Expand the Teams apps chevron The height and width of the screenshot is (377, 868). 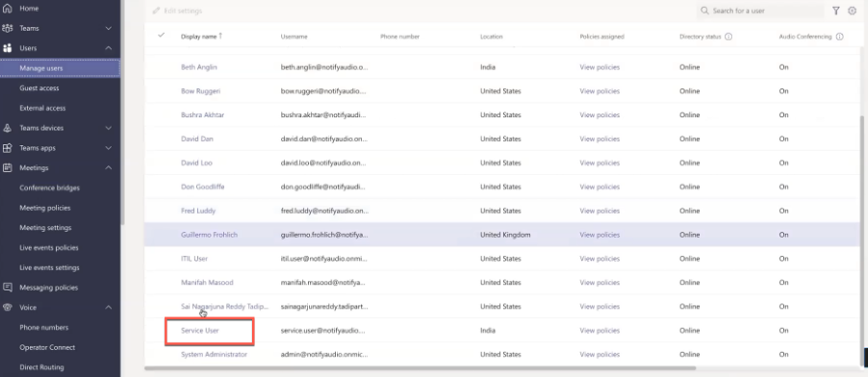tap(109, 148)
